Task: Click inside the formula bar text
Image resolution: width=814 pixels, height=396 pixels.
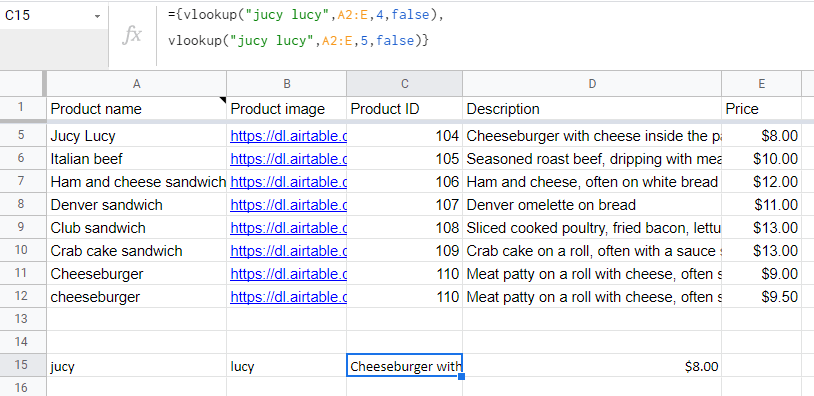Action: coord(305,28)
